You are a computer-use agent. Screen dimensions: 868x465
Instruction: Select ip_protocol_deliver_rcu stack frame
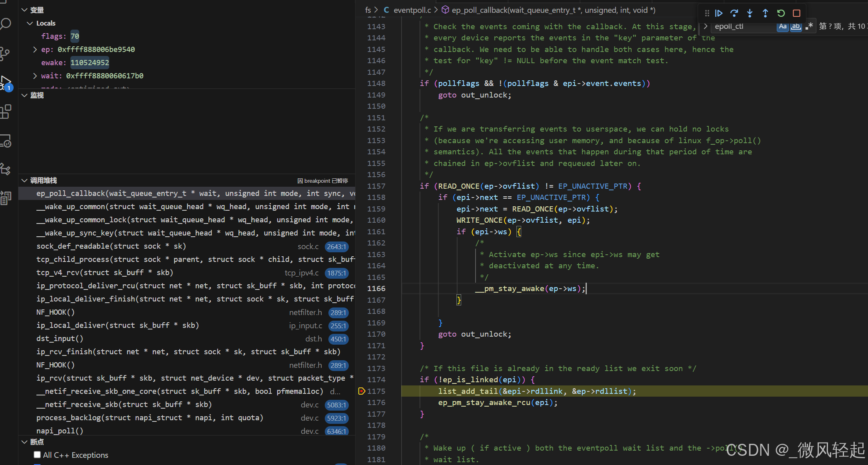(187, 286)
